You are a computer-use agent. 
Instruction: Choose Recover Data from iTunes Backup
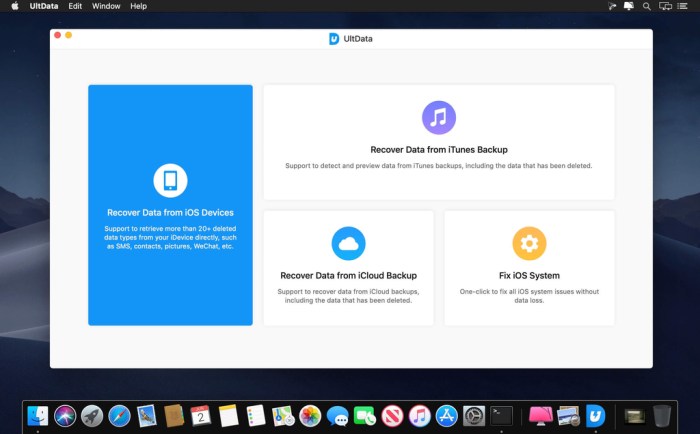click(438, 149)
